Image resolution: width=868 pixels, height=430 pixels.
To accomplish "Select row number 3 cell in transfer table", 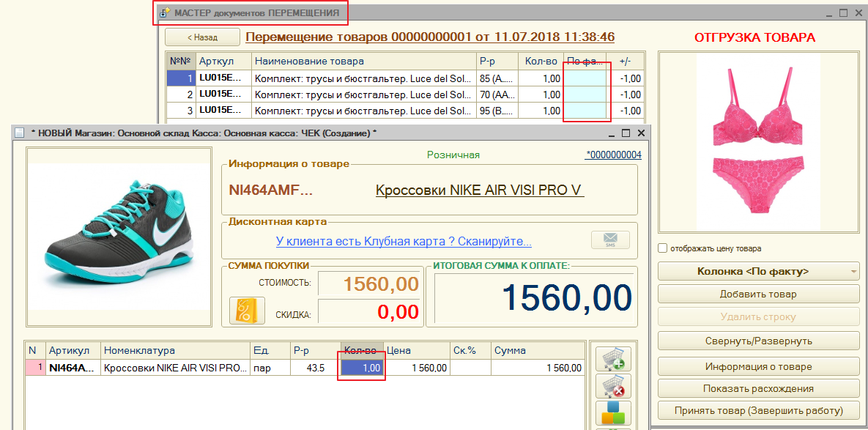I will pos(181,111).
